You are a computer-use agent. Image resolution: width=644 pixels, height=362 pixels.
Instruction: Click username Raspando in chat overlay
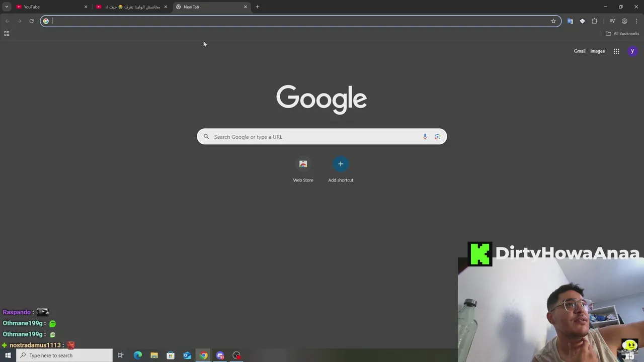coord(17,312)
